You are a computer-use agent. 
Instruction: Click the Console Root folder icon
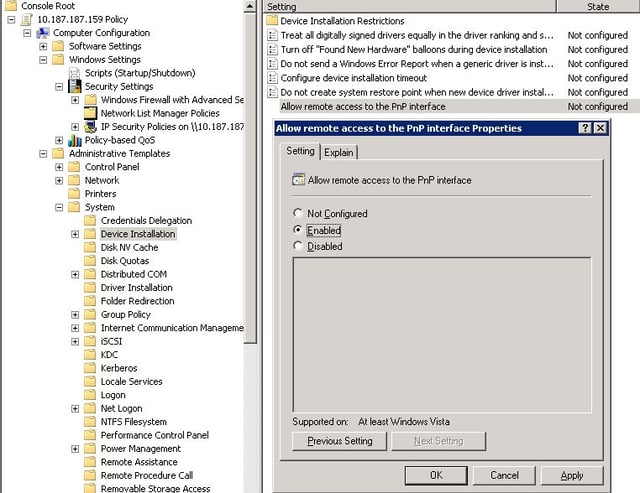click(11, 6)
